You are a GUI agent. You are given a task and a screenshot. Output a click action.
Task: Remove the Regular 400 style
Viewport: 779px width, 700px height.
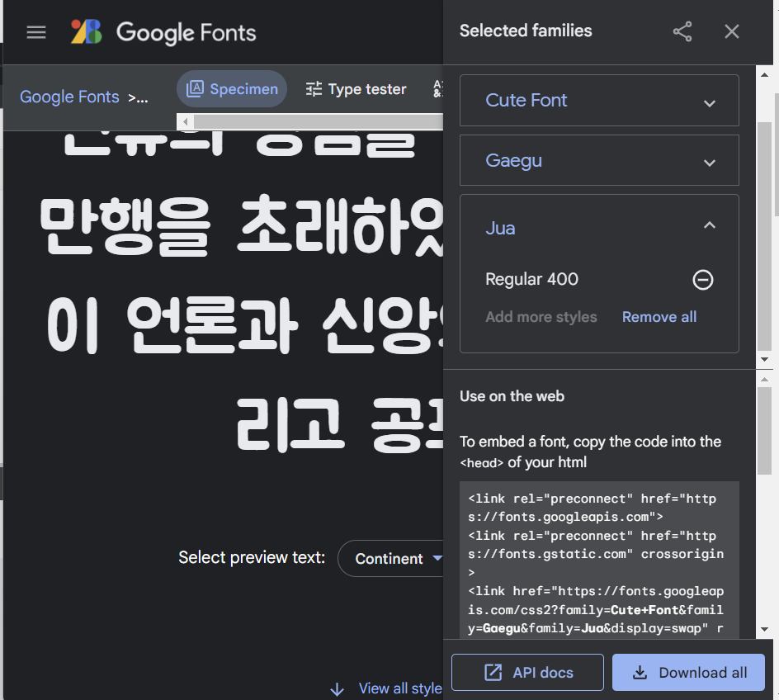coord(702,280)
